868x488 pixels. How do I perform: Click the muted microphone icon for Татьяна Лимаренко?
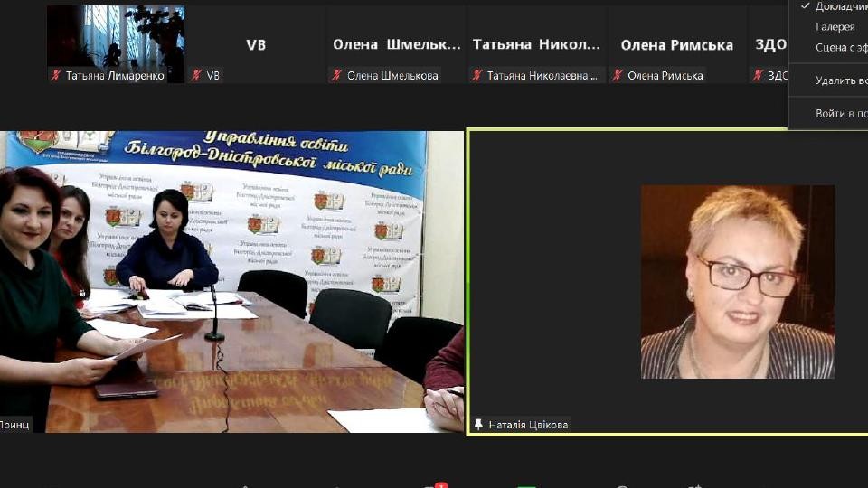56,76
